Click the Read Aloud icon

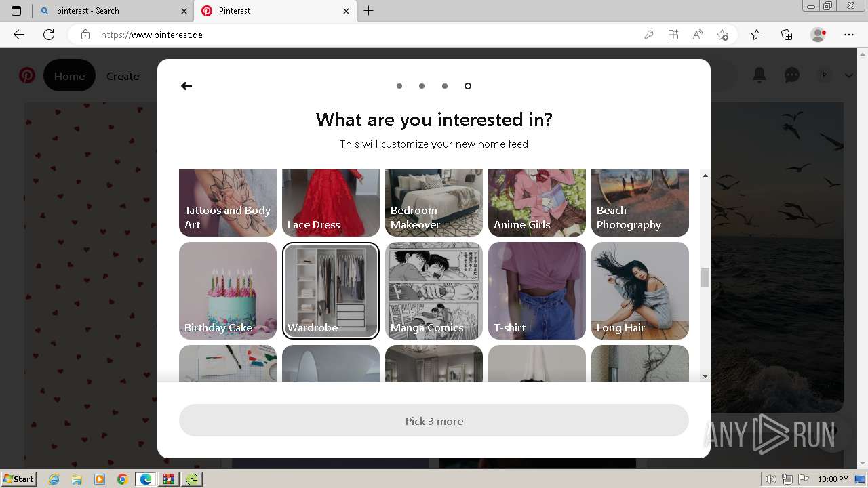[698, 35]
